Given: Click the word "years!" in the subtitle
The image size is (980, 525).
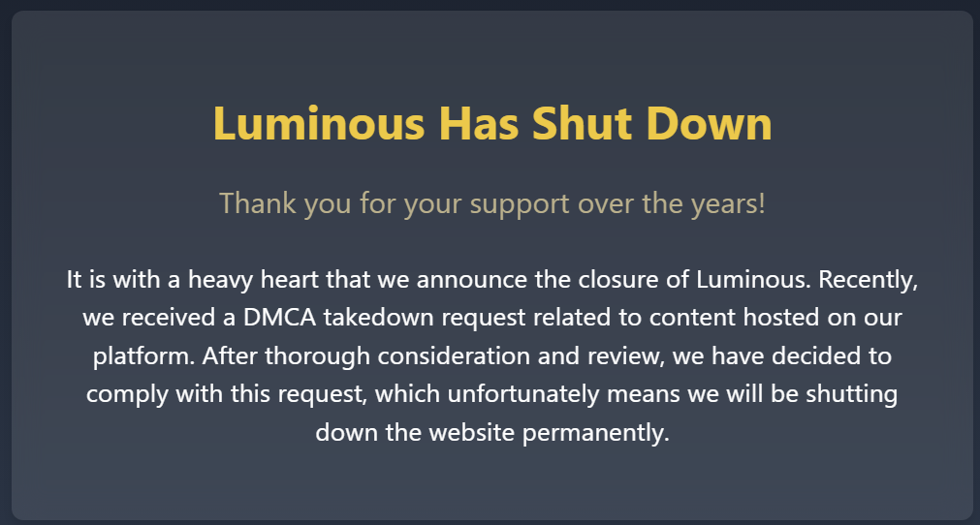Looking at the screenshot, I should pyautogui.click(x=728, y=204).
